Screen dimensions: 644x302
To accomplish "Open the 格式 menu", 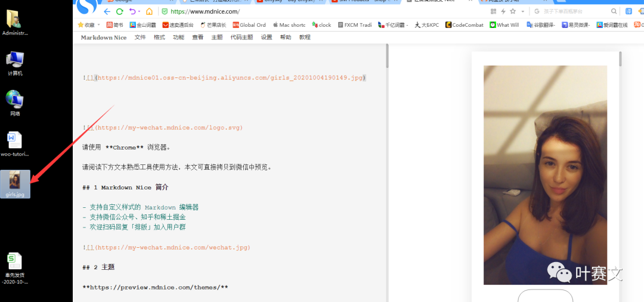I will pyautogui.click(x=159, y=38).
